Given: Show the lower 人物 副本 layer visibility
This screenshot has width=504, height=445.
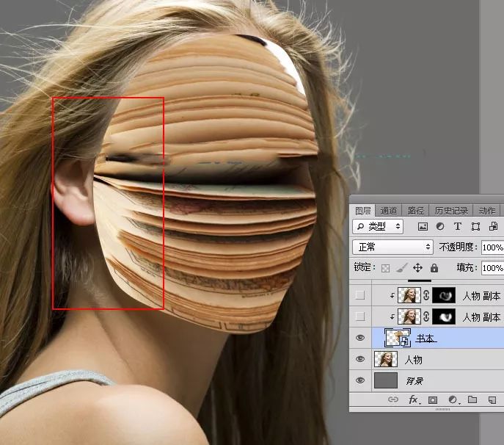Looking at the screenshot, I should 360,316.
